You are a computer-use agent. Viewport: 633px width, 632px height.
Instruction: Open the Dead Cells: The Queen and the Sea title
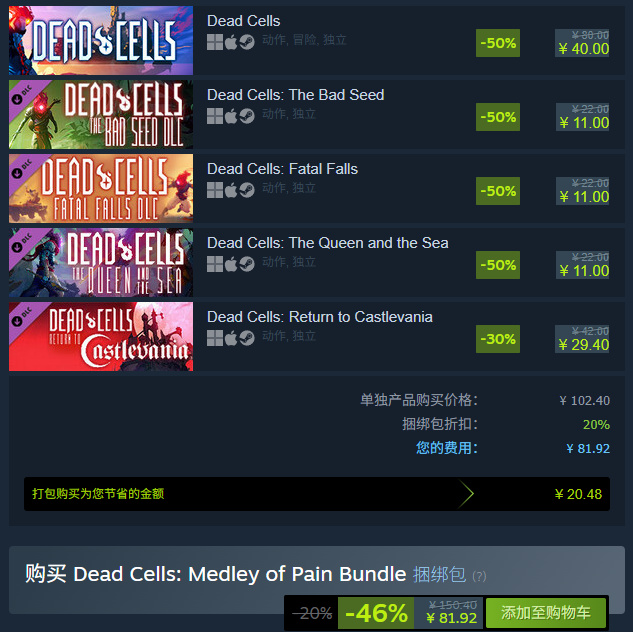tap(328, 243)
